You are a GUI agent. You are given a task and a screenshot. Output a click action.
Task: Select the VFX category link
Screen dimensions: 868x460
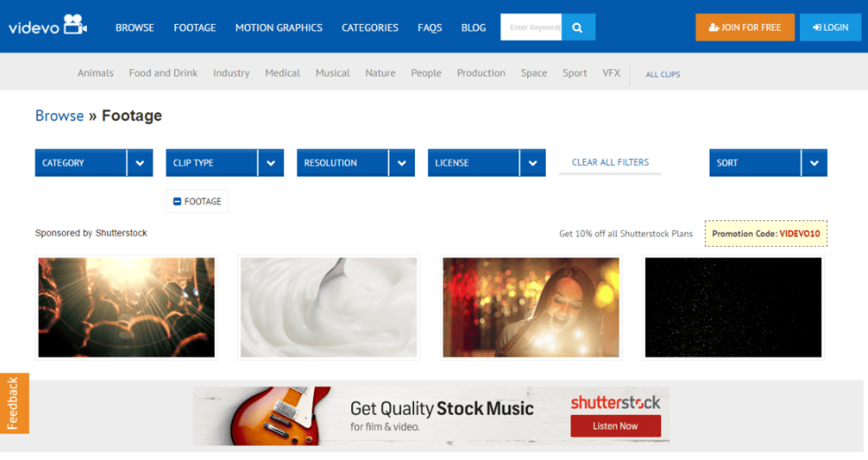[x=611, y=73]
